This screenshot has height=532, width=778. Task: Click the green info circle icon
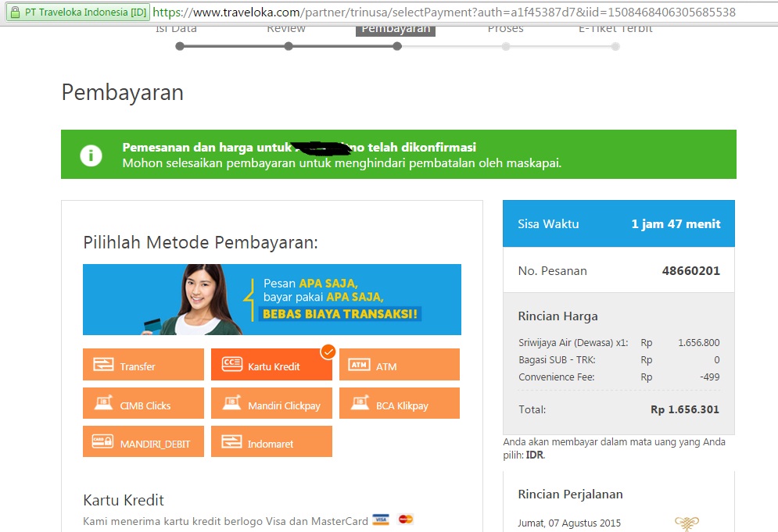(x=91, y=155)
